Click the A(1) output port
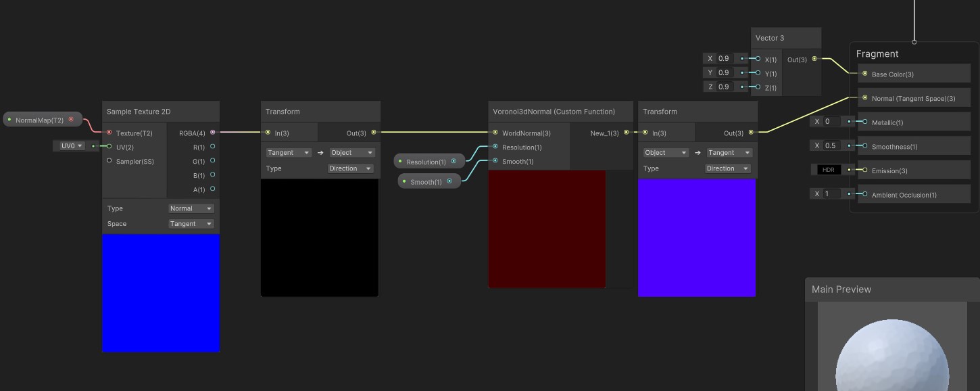The height and width of the screenshot is (391, 980). pyautogui.click(x=212, y=189)
